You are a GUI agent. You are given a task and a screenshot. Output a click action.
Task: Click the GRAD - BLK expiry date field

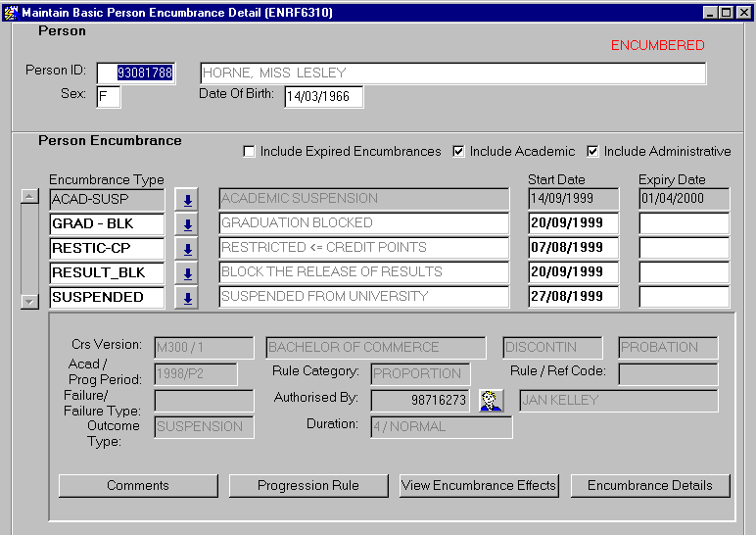pos(684,223)
